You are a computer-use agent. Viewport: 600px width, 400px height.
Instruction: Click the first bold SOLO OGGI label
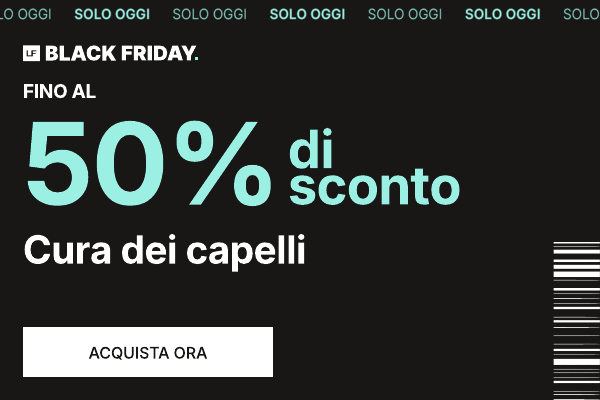click(111, 15)
